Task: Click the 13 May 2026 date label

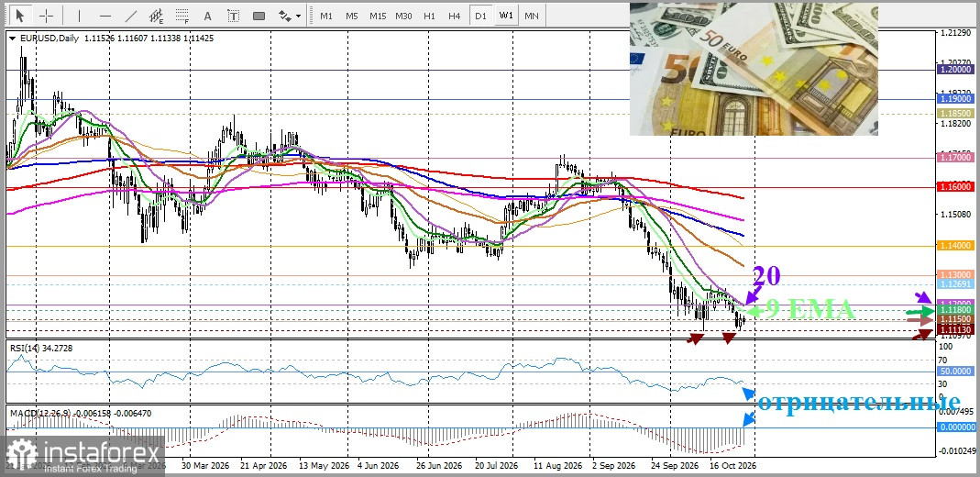Action: click(x=324, y=466)
